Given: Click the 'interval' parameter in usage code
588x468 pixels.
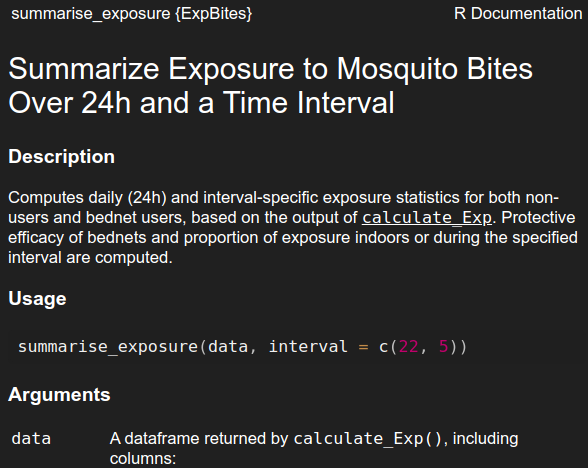Looking at the screenshot, I should [x=308, y=346].
